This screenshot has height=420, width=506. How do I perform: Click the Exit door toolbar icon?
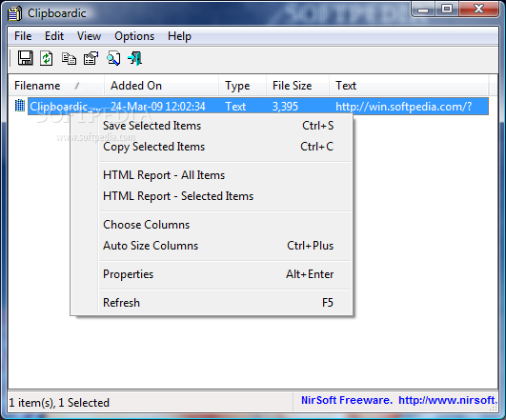(x=135, y=58)
